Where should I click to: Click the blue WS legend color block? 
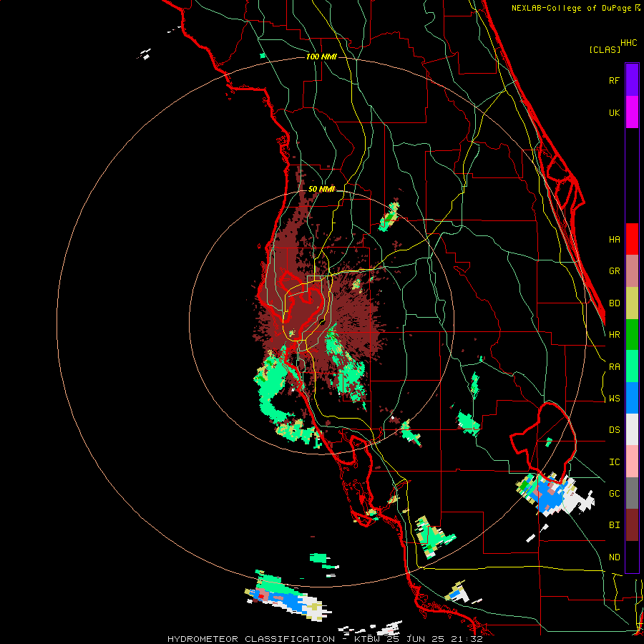pyautogui.click(x=632, y=398)
